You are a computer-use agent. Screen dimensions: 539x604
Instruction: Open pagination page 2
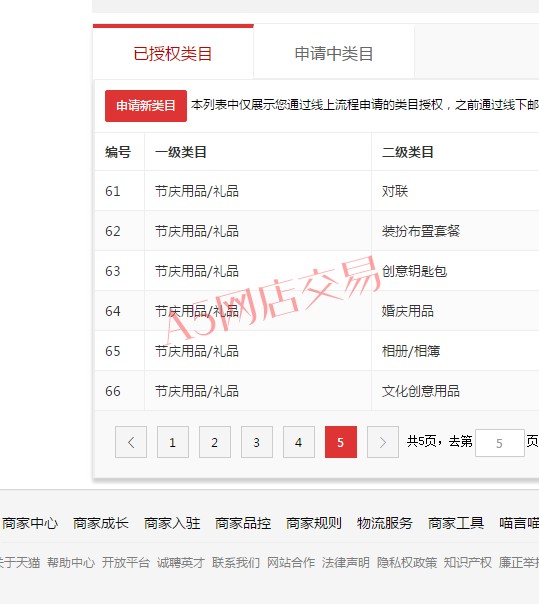[215, 442]
